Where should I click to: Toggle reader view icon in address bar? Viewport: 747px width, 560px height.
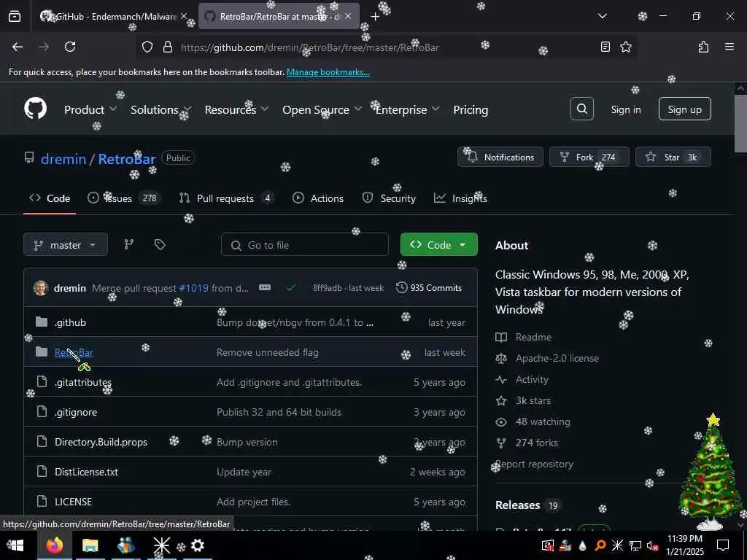click(x=605, y=47)
